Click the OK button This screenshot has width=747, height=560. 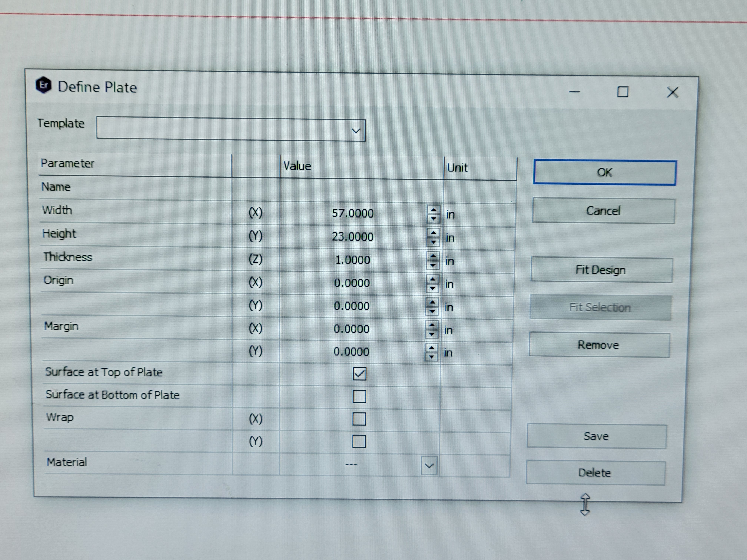coord(605,172)
